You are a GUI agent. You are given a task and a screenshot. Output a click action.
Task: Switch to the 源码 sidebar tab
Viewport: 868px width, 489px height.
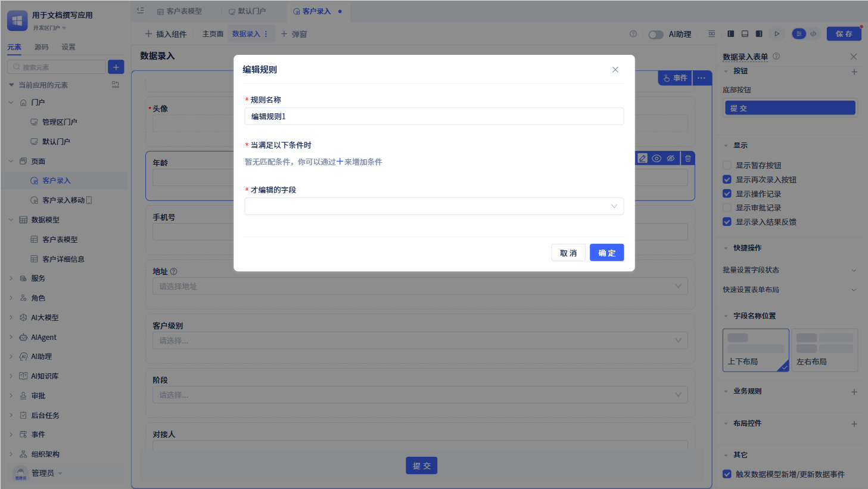(x=41, y=47)
